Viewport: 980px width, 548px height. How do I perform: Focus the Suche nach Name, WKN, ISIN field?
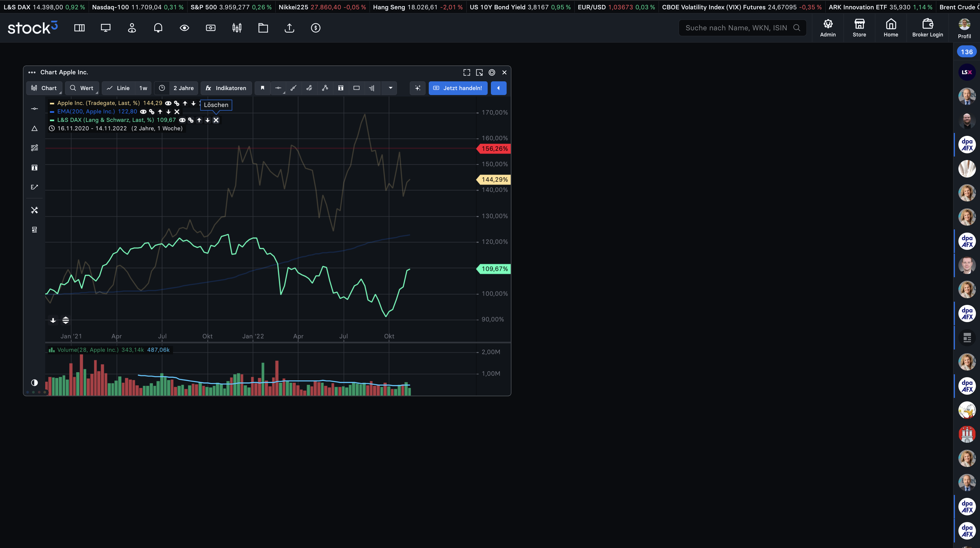742,28
